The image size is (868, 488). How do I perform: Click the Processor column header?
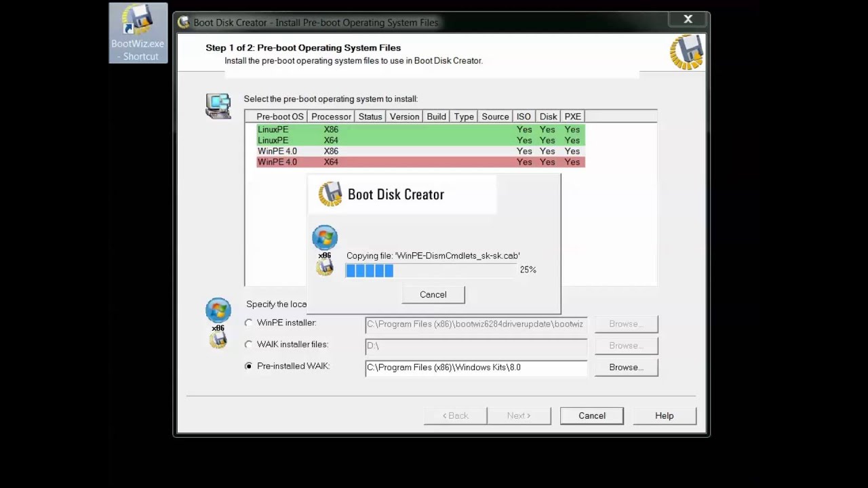(331, 117)
